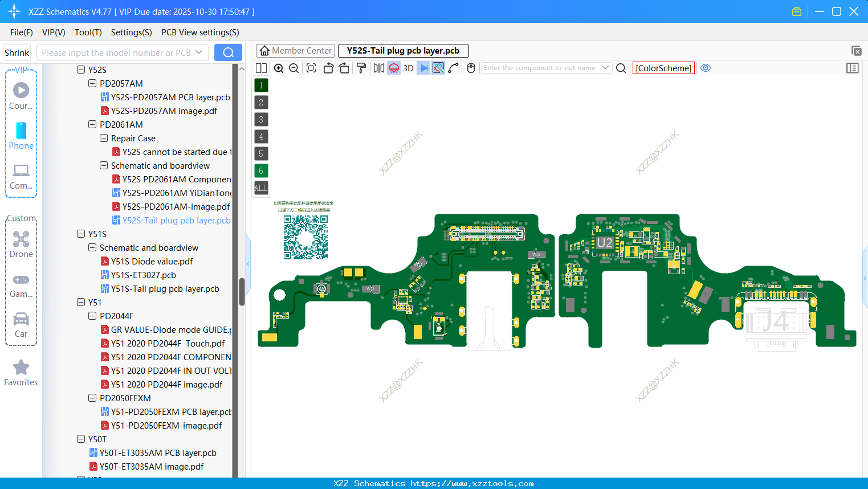
Task: Collapse the PD2044F tree branch
Action: coord(92,316)
